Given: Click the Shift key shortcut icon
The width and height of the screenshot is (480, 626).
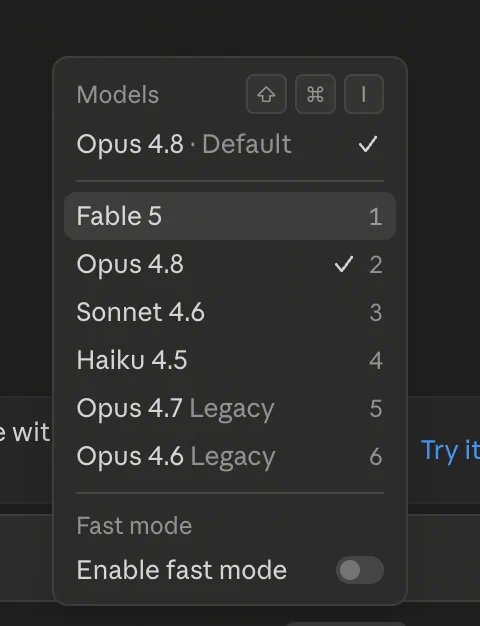Looking at the screenshot, I should click(266, 94).
